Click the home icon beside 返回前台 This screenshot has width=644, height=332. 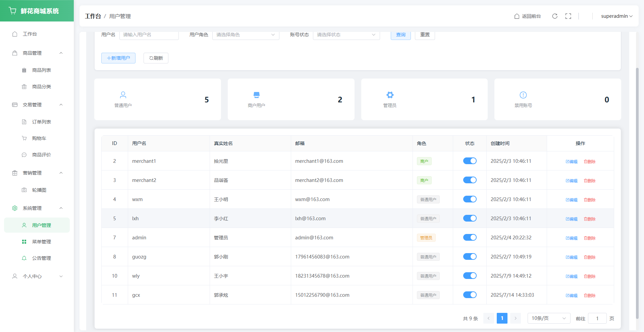[517, 16]
